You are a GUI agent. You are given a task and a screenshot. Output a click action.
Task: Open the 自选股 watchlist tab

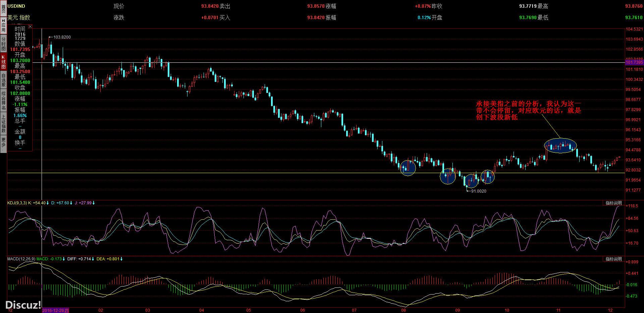pyautogui.click(x=3, y=80)
